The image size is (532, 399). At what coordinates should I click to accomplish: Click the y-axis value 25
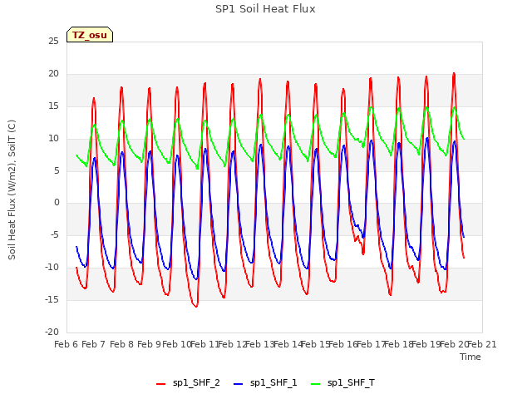pyautogui.click(x=53, y=42)
